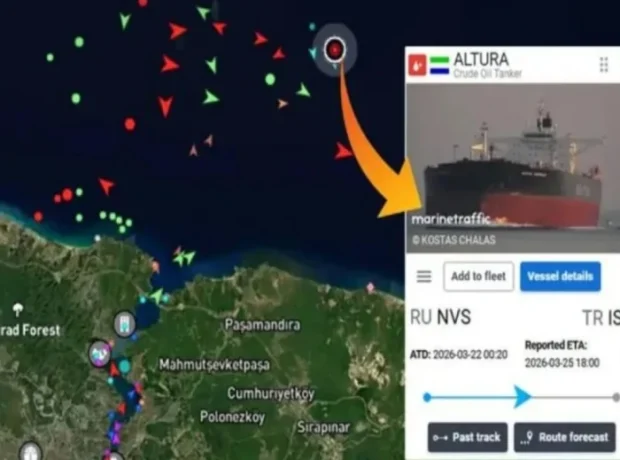Click the voyage progress arrow on the route line

(522, 397)
